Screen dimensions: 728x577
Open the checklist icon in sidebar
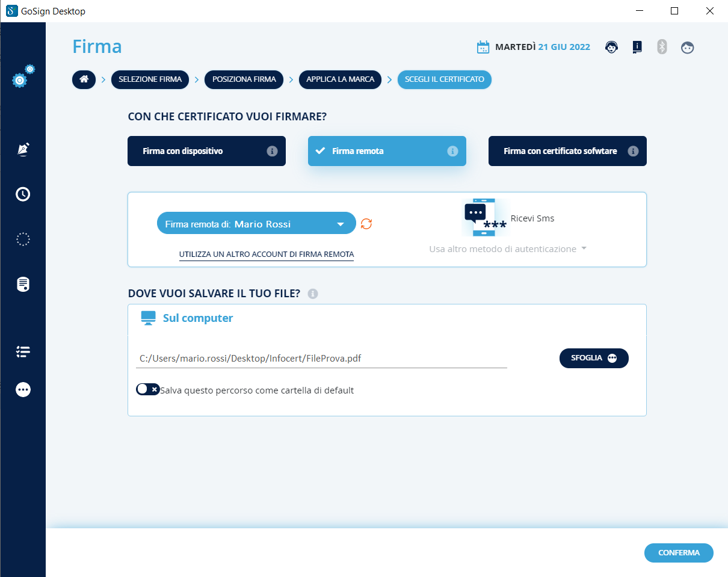click(23, 352)
